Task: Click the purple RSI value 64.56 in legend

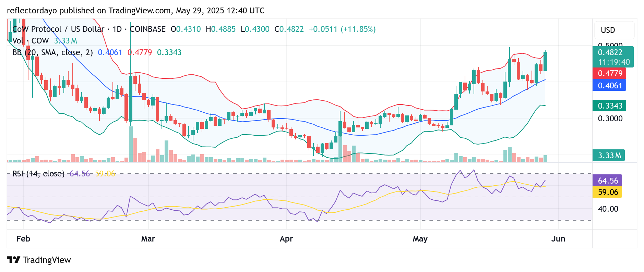Action: (x=80, y=174)
